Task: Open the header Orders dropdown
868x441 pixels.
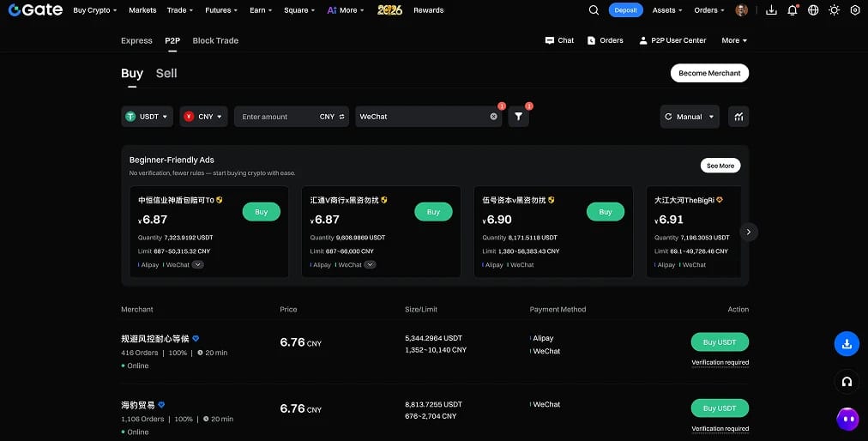Action: [709, 10]
